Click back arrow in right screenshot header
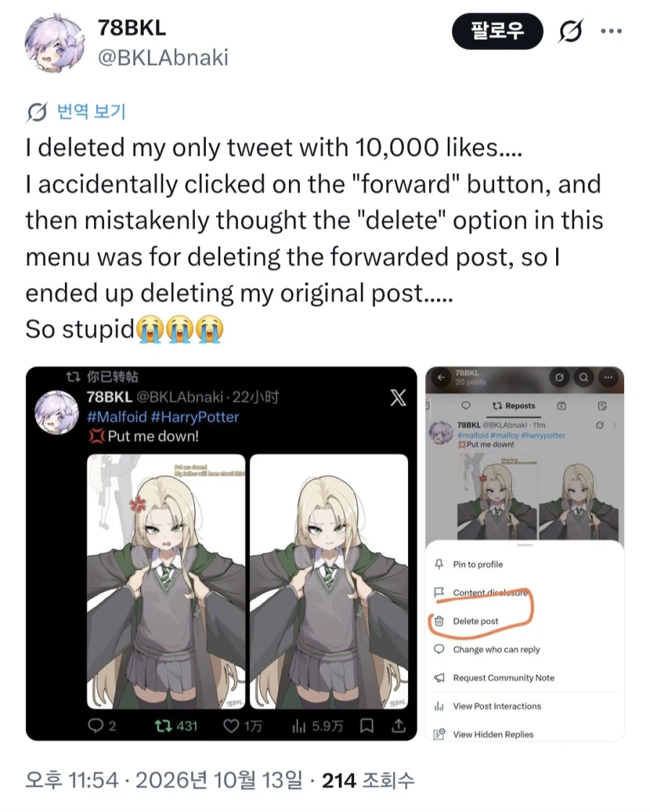 point(441,377)
